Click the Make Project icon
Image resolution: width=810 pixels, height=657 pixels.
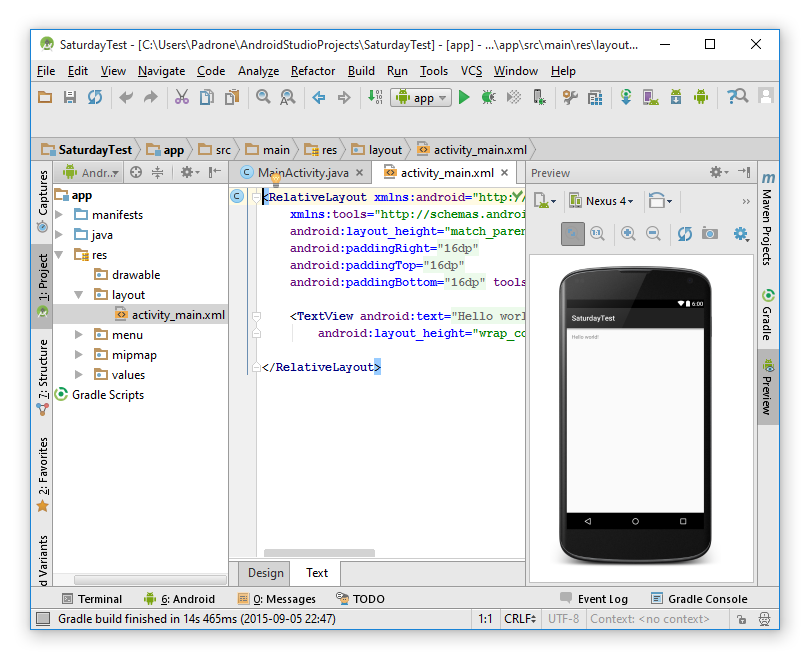pyautogui.click(x=375, y=97)
